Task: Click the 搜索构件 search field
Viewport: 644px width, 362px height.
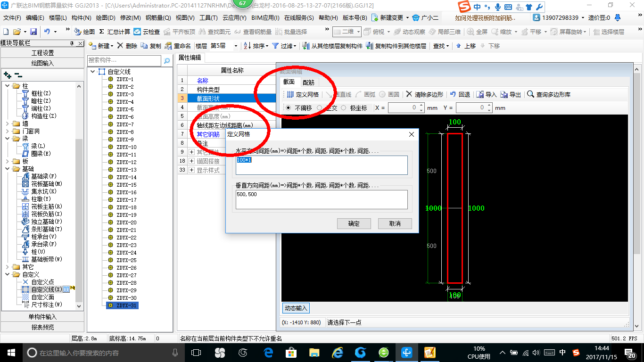Action: (124, 61)
